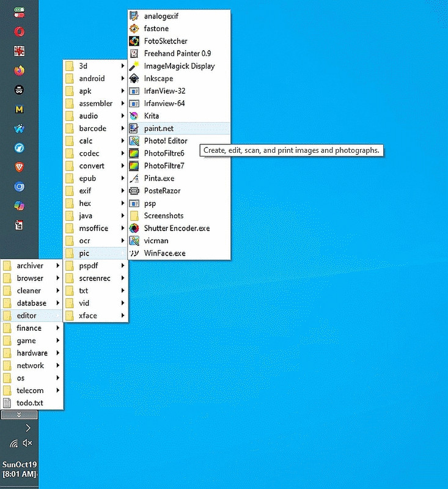The image size is (448, 489).
Task: Open the yellow M icon in sidebar
Action: point(20,109)
